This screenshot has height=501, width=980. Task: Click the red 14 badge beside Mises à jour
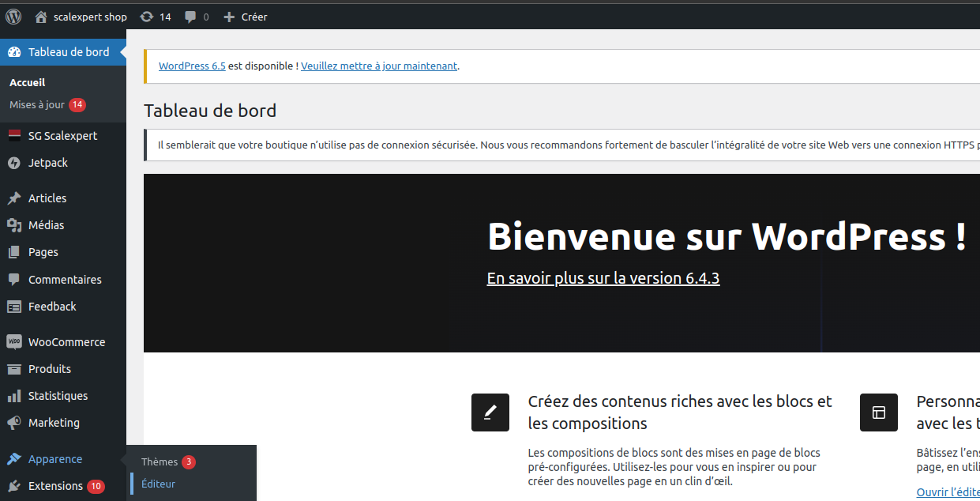point(77,104)
